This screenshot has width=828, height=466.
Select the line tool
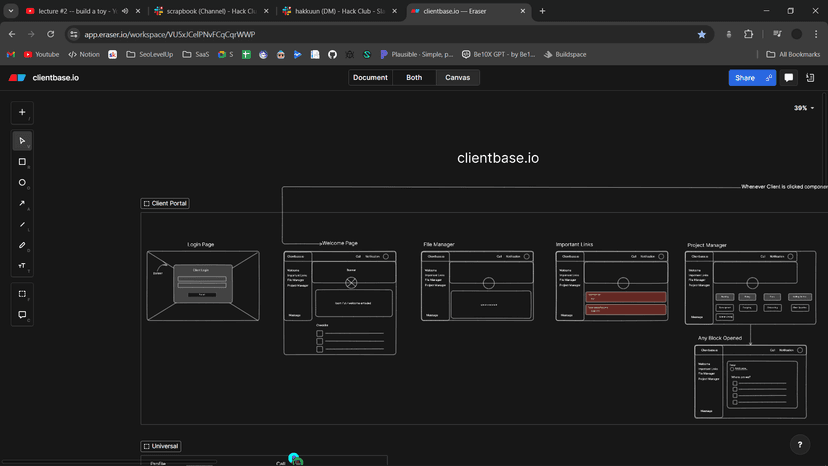pos(22,225)
